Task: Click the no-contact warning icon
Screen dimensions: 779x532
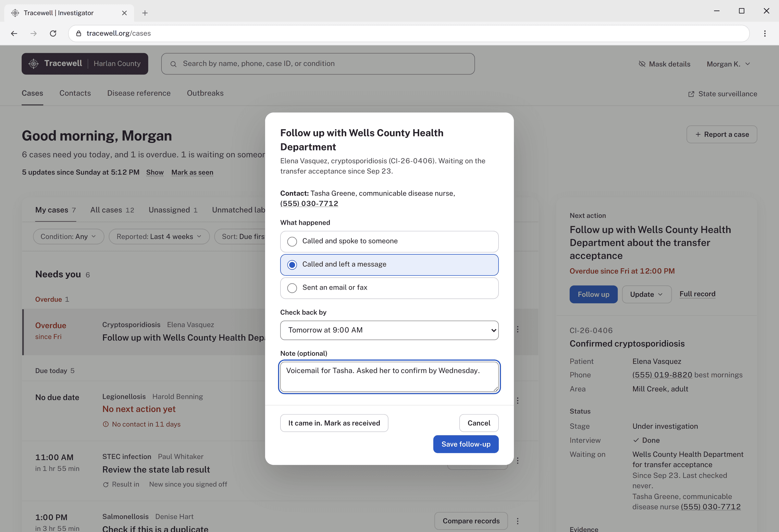Action: tap(105, 424)
